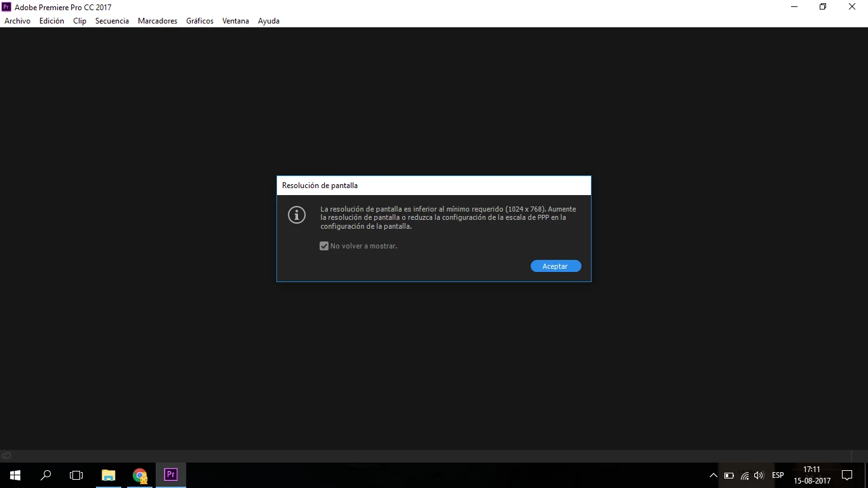Close the Premiere Pro window
The height and width of the screenshot is (488, 868).
852,7
